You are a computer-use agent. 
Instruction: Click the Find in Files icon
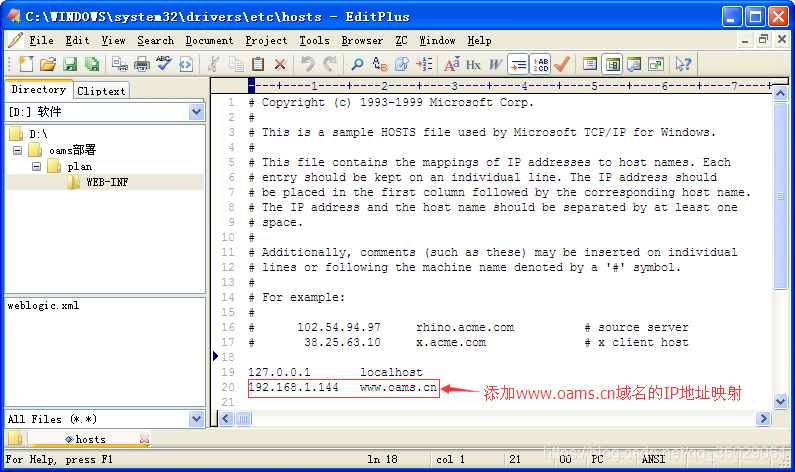click(x=402, y=64)
